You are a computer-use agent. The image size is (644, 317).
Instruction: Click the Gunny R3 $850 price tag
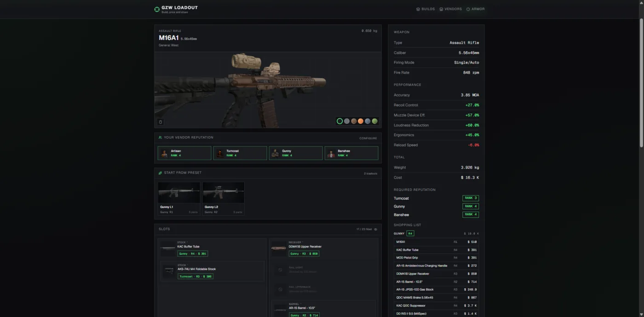[304, 254]
